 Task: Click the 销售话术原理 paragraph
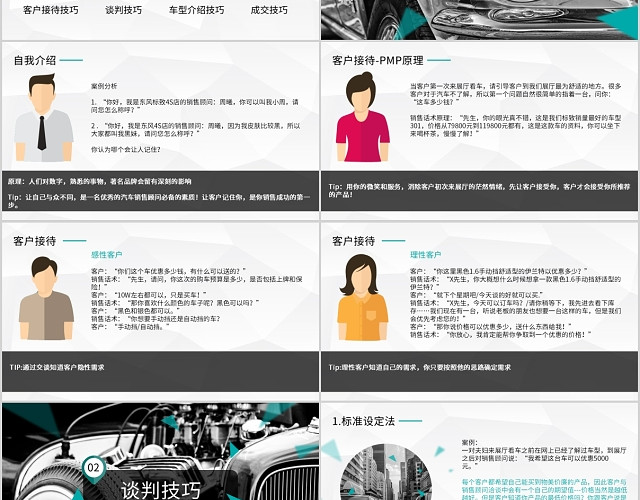click(516, 125)
